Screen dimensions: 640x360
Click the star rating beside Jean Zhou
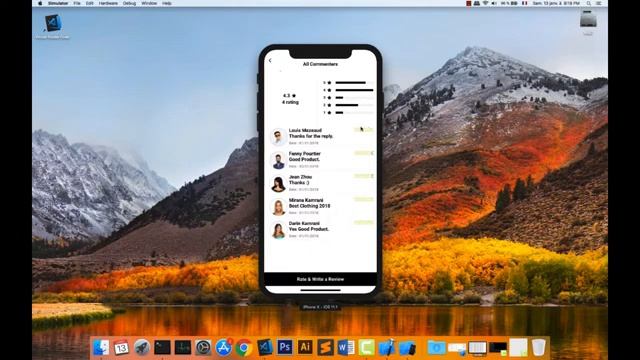coord(364,176)
